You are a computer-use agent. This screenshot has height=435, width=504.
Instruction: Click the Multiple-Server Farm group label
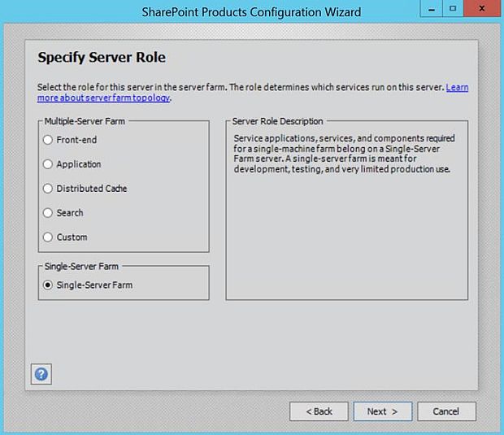pyautogui.click(x=85, y=121)
